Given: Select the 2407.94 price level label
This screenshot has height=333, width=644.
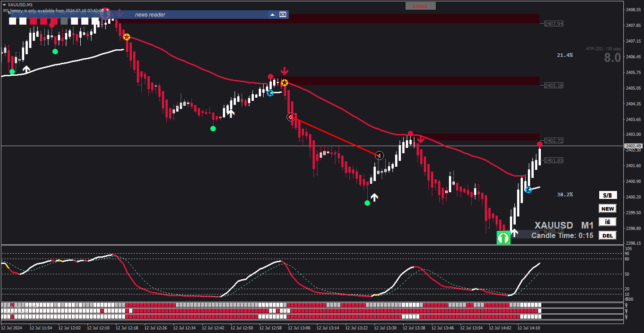Looking at the screenshot, I should click(x=553, y=23).
